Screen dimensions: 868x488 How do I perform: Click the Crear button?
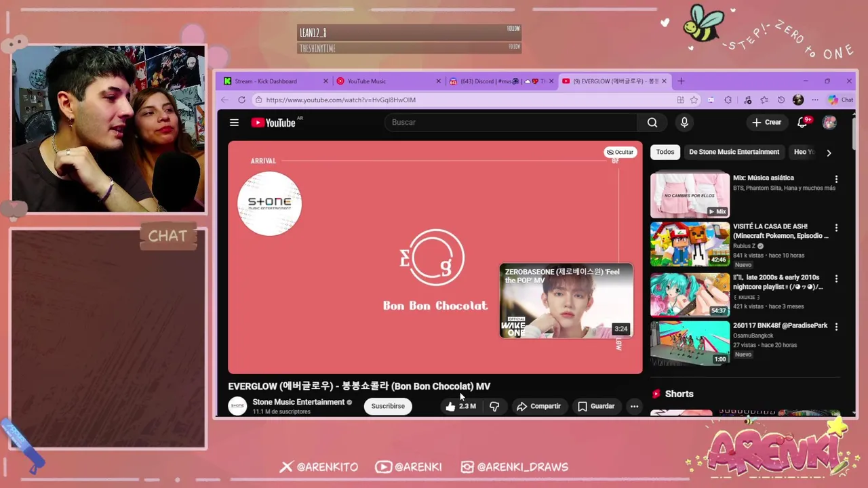pos(767,123)
